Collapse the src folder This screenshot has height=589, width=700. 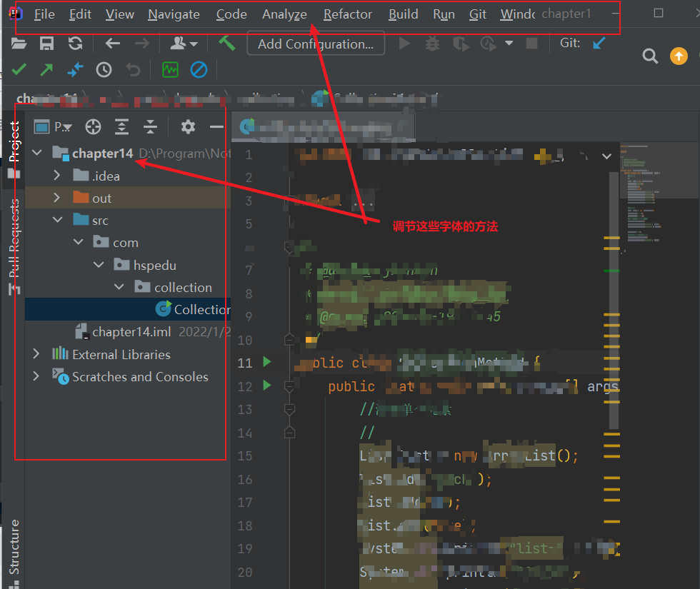point(58,220)
